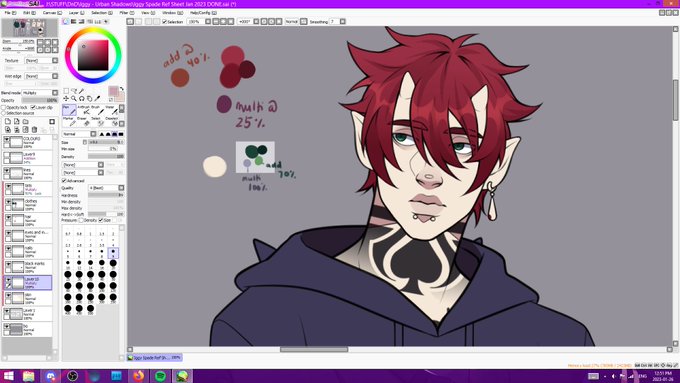Pick the rotate view tool
Image resolution: width=680 pixels, height=383 pixels.
pos(82,99)
